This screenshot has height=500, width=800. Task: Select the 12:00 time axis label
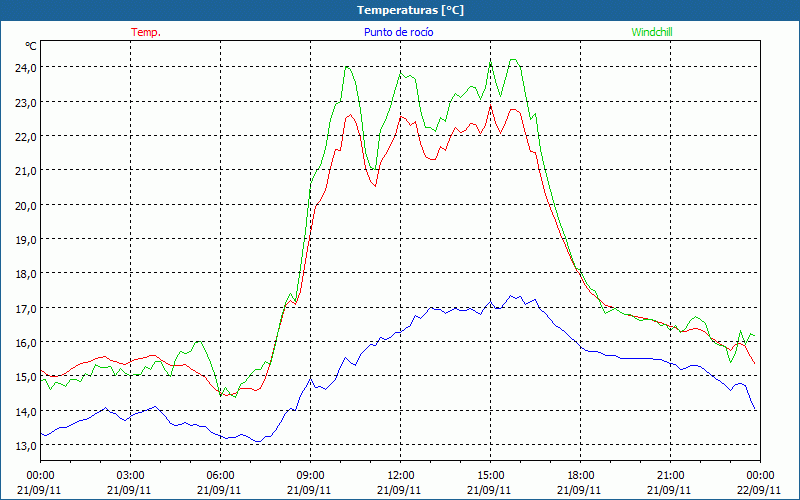click(400, 475)
